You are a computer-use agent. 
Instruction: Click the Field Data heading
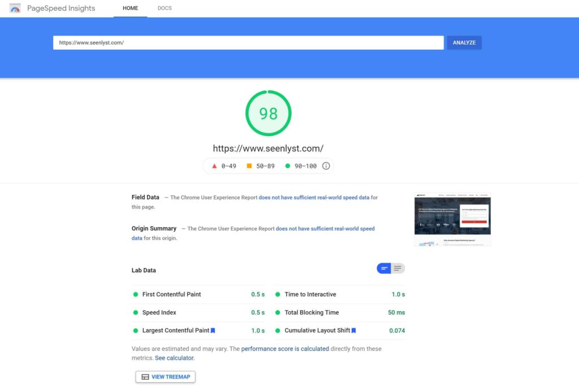click(145, 197)
